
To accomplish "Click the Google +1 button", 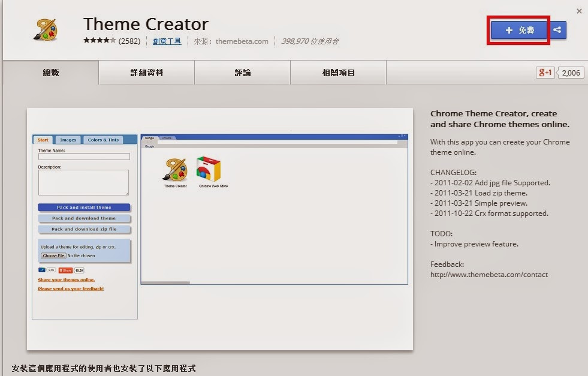I will pyautogui.click(x=545, y=73).
